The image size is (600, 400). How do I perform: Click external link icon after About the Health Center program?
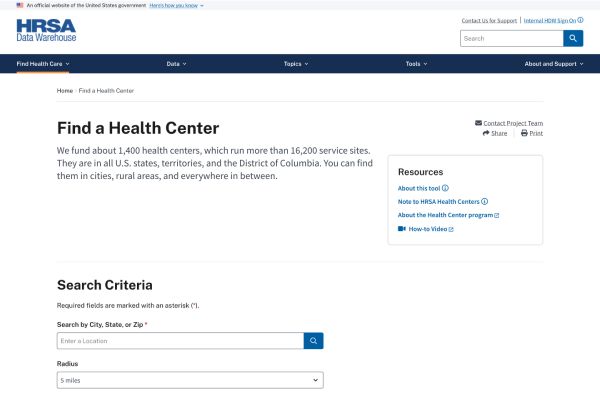pos(497,216)
